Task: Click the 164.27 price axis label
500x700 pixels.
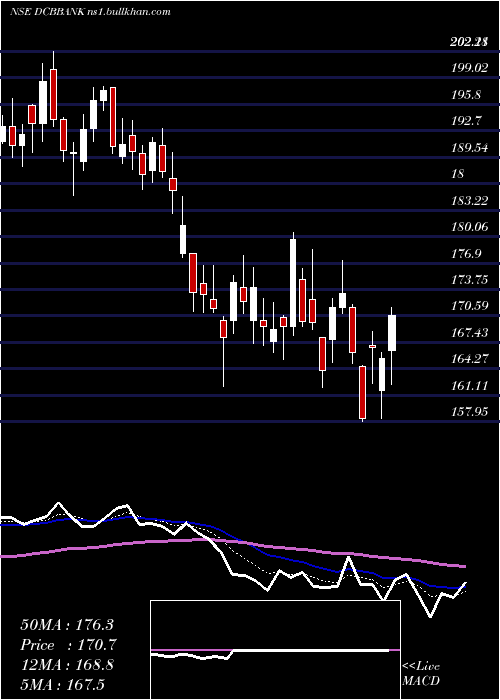Action: pyautogui.click(x=470, y=359)
